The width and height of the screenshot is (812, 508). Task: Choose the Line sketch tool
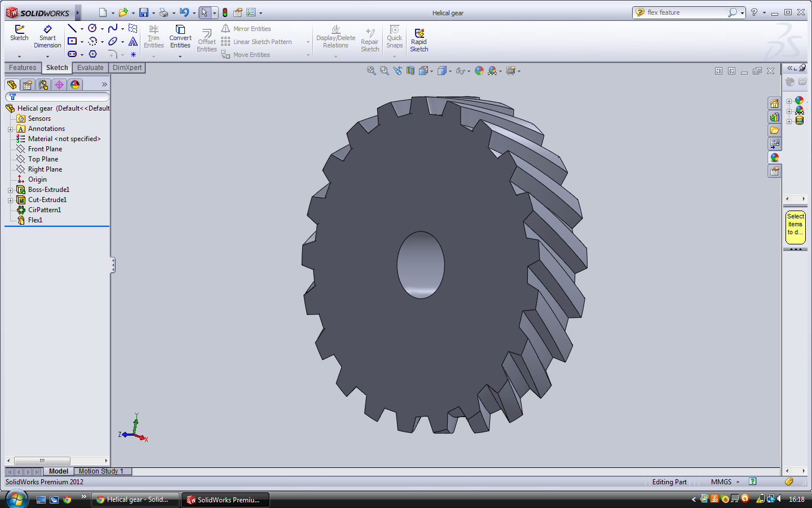coord(72,28)
